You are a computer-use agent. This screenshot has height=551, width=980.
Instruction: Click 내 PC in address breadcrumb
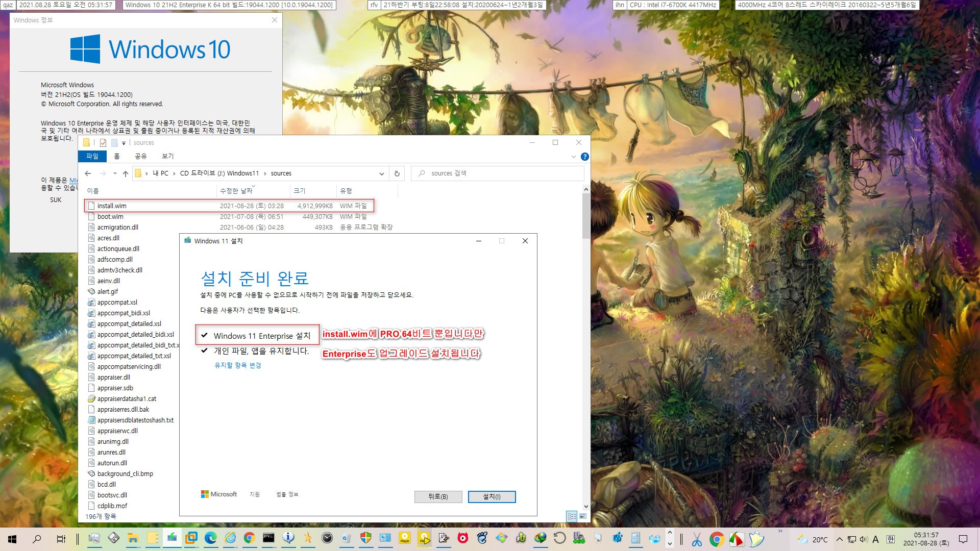pyautogui.click(x=161, y=173)
